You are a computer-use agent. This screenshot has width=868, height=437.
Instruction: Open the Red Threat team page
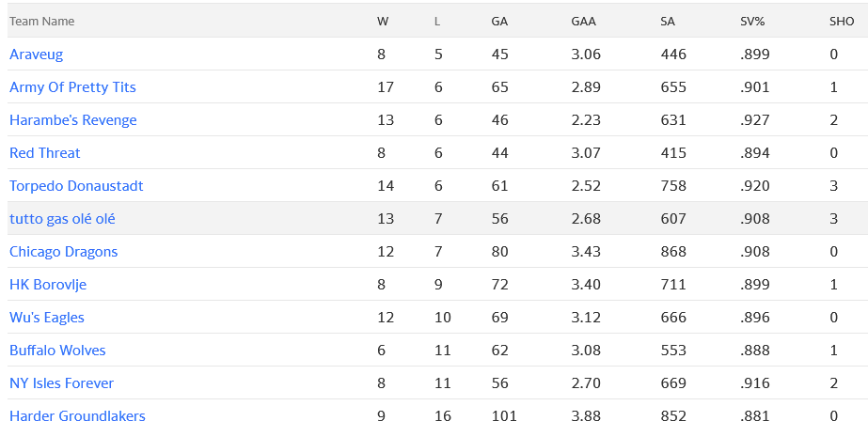(44, 153)
